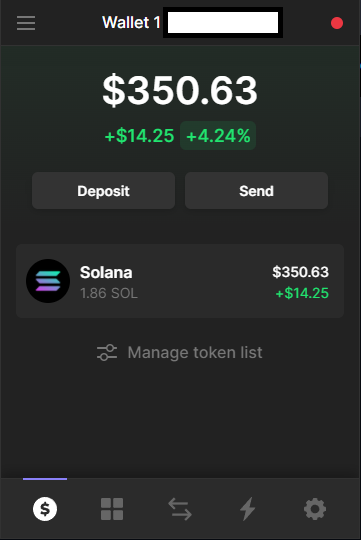This screenshot has width=361, height=540.
Task: Open the activity lightning bolt tab
Action: [x=247, y=509]
